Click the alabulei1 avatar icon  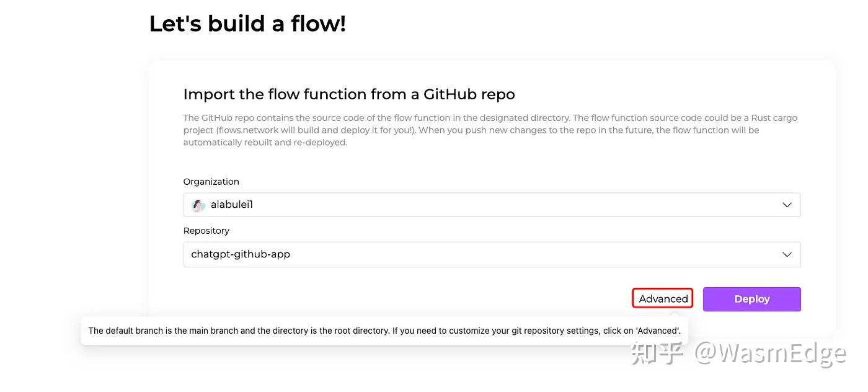click(198, 205)
